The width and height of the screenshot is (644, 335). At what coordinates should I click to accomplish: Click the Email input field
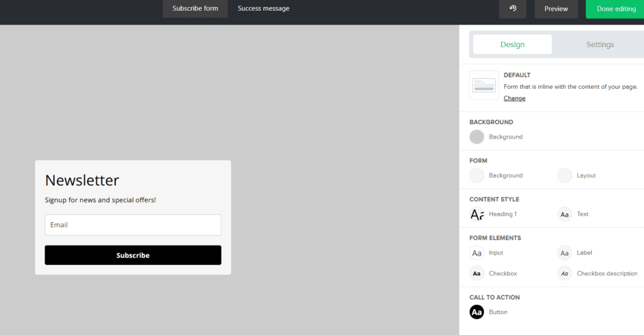click(133, 225)
